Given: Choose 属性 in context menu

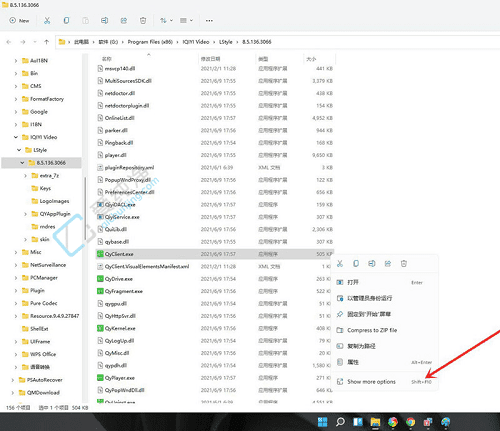Looking at the screenshot, I should [x=384, y=362].
